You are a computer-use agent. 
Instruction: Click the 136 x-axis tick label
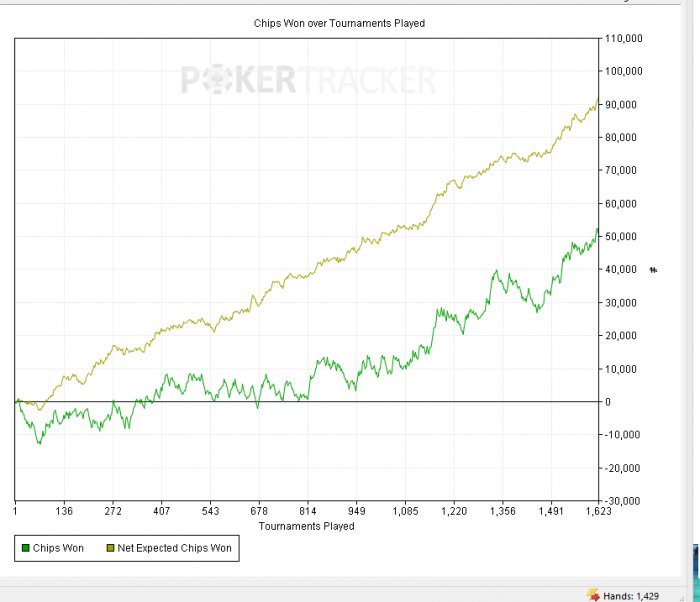pyautogui.click(x=64, y=511)
